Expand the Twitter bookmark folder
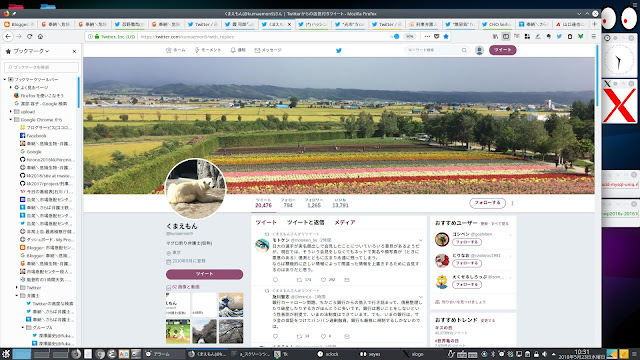 17,287
